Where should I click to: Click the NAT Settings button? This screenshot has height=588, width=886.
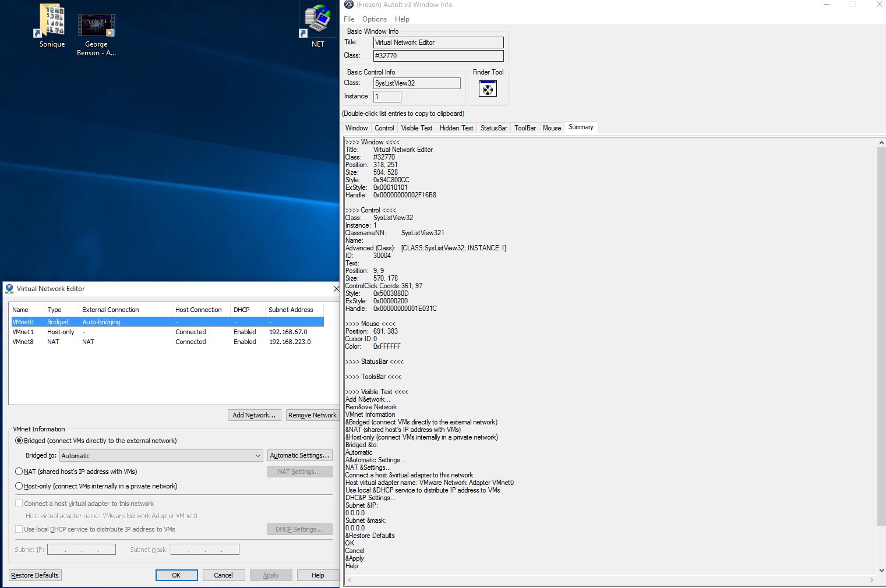tap(300, 472)
